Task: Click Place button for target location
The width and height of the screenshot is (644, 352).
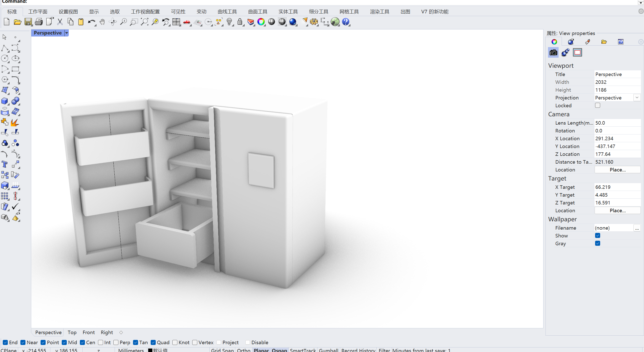Action: click(x=617, y=210)
